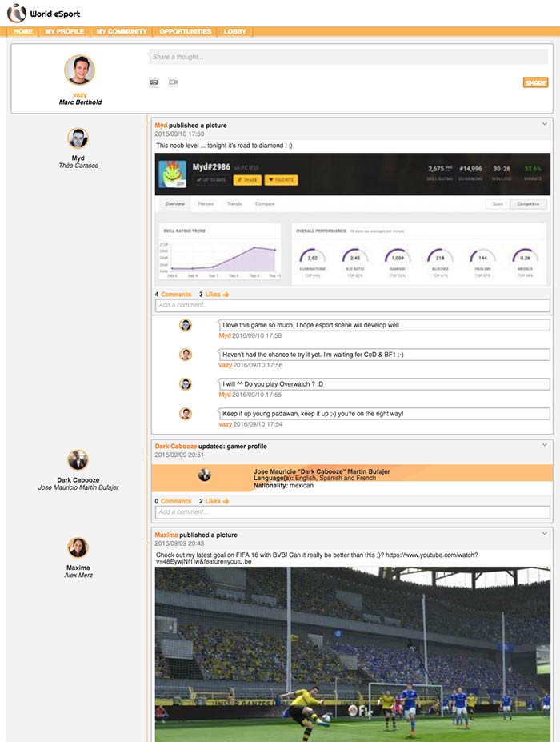The width and height of the screenshot is (560, 742).
Task: Click the thumbs-up Likes icon on Myd's post
Action: pos(226,295)
